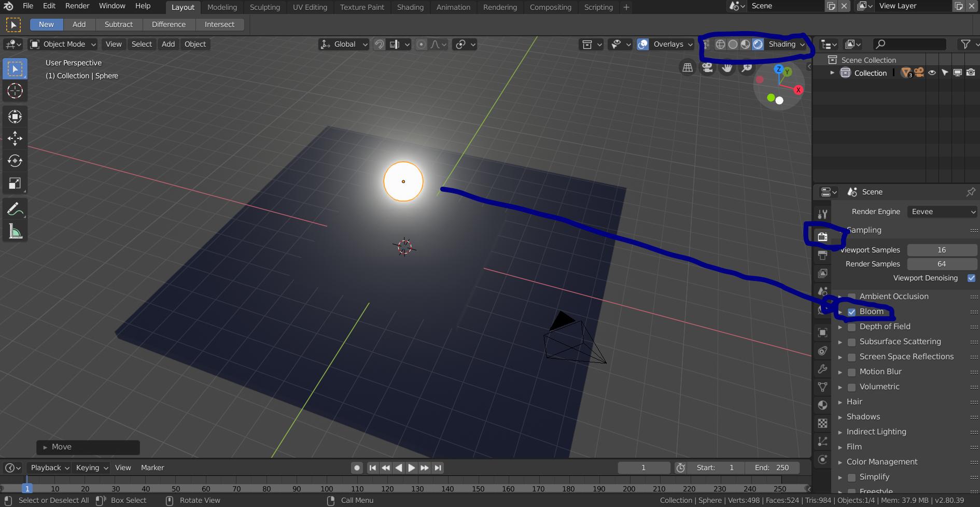Screen dimensions: 980x507
Task: Select the Transform tool
Action: [x=15, y=116]
